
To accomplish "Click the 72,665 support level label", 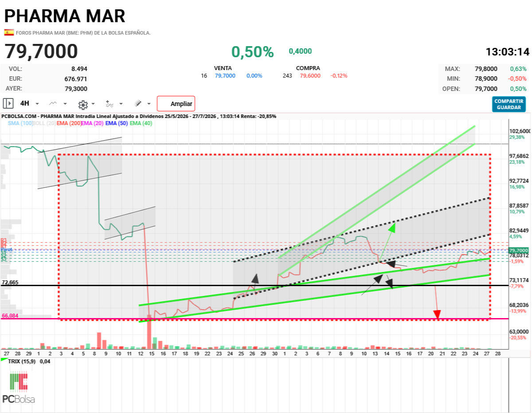I will point(10,282).
